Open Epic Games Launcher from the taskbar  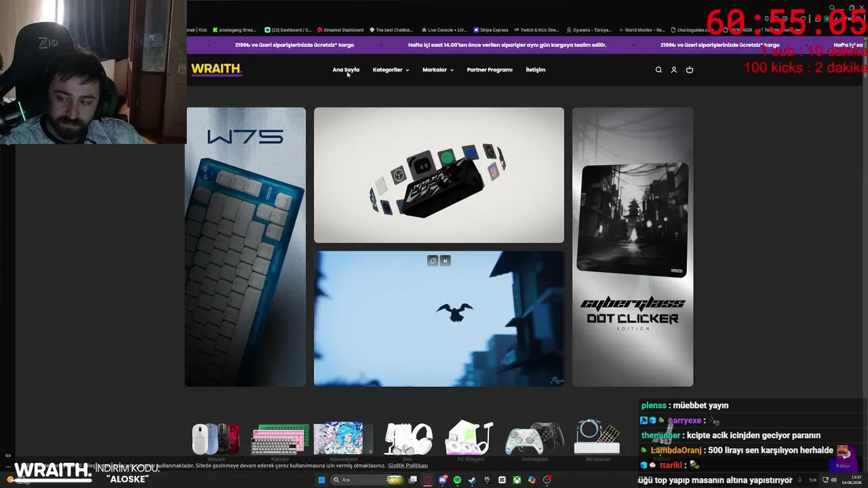click(487, 480)
